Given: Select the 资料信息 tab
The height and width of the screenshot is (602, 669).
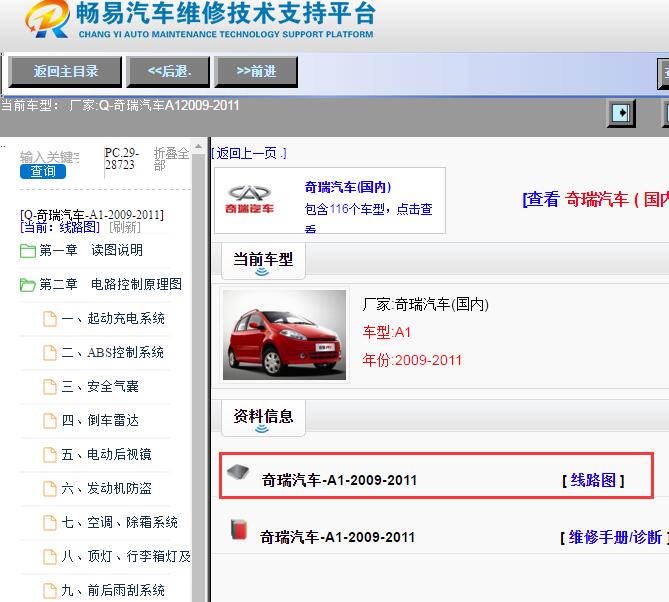Looking at the screenshot, I should coord(263,417).
